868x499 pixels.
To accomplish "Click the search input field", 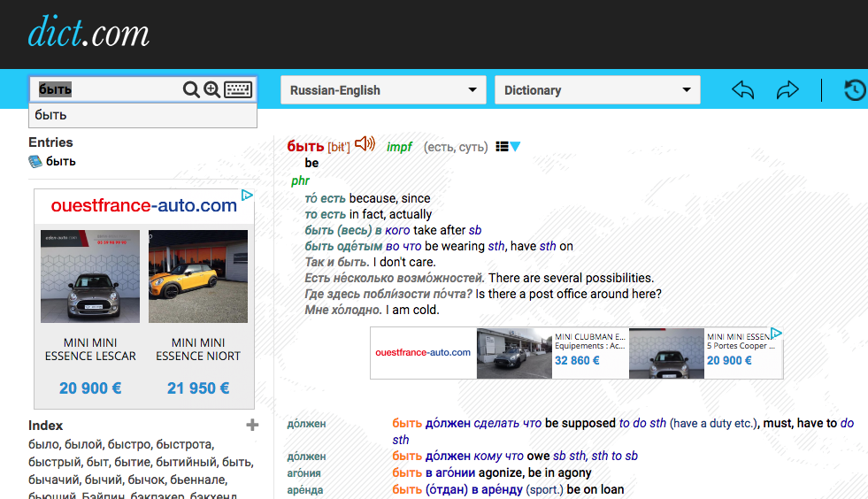I will point(106,89).
